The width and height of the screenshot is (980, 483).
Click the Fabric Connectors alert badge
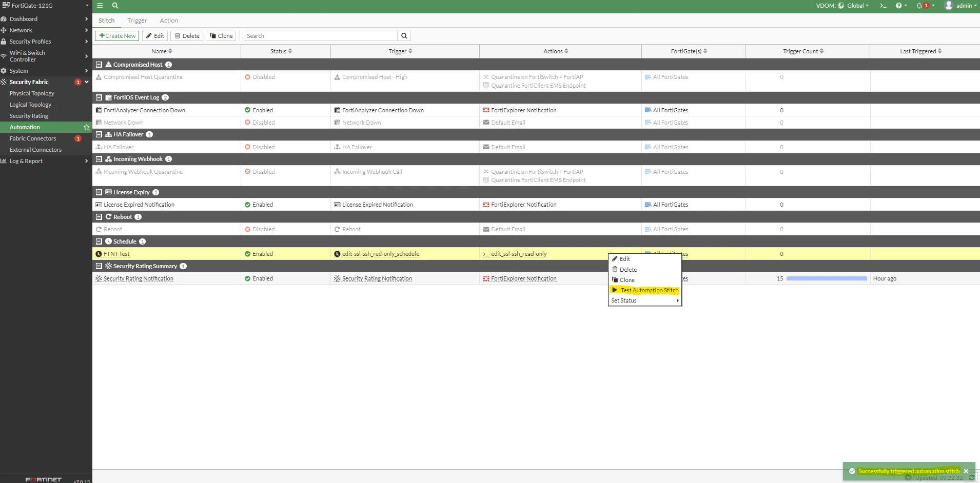tap(78, 138)
